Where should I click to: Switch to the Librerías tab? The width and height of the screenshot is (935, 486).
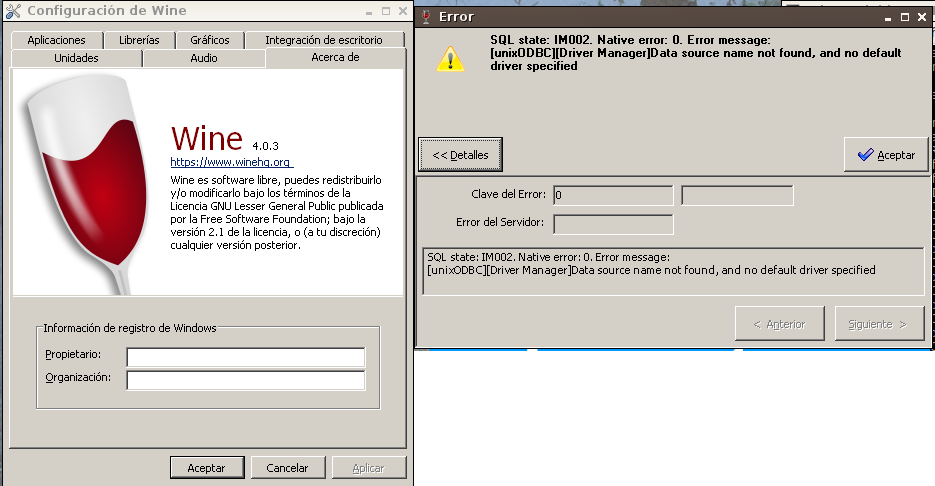[139, 40]
